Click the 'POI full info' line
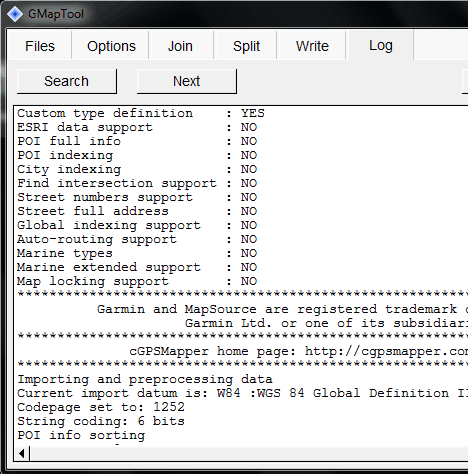Image resolution: width=468 pixels, height=474 pixels. click(137, 141)
